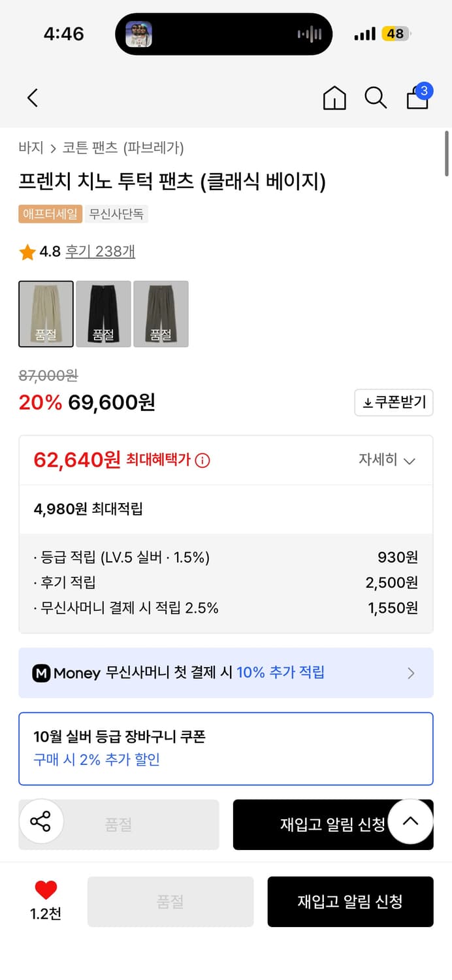This screenshot has height=980, width=452.
Task: Open 무신사머니 10% 추가 적립 banner arrow
Action: click(411, 673)
